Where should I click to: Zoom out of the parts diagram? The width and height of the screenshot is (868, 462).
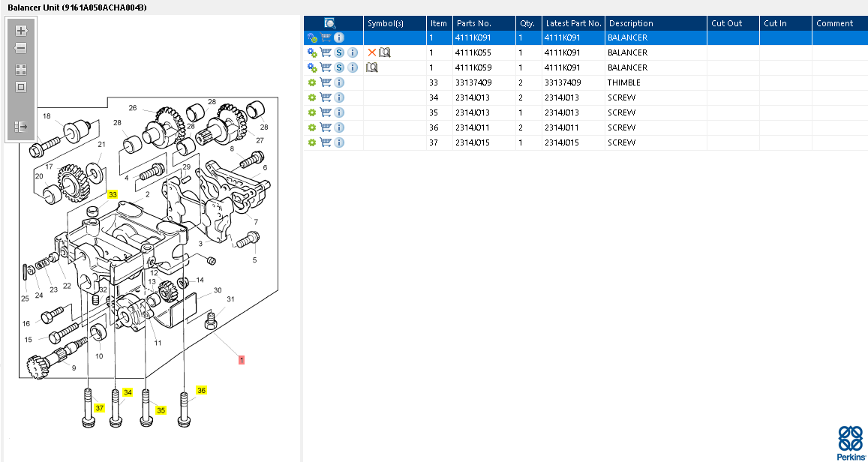click(x=21, y=49)
